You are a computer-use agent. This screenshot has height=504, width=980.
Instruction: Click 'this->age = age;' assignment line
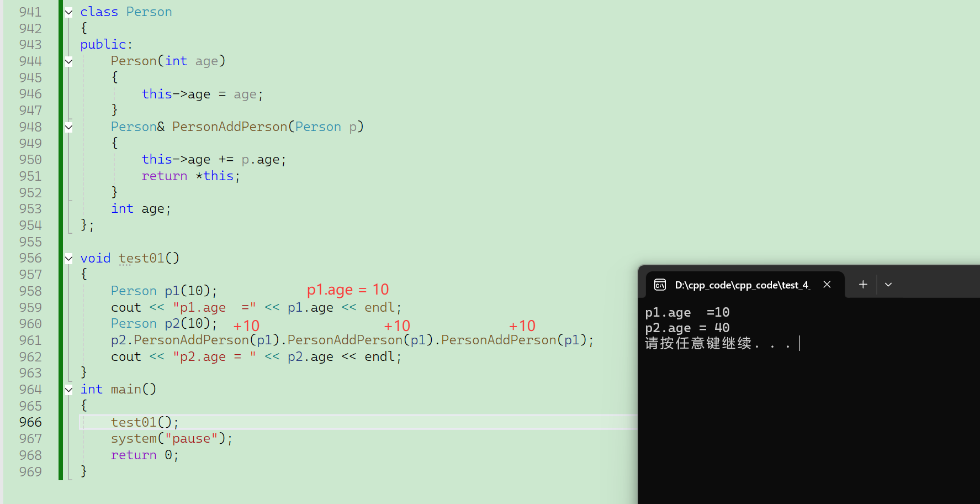(x=202, y=95)
